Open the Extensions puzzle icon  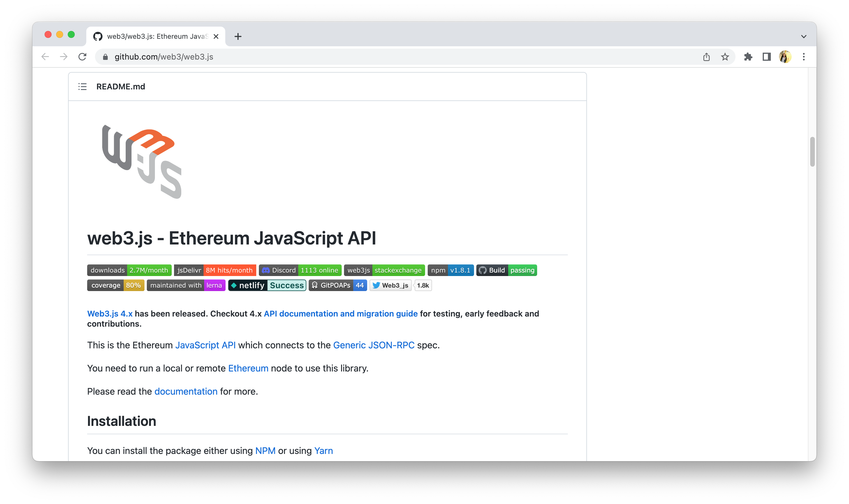coord(748,57)
